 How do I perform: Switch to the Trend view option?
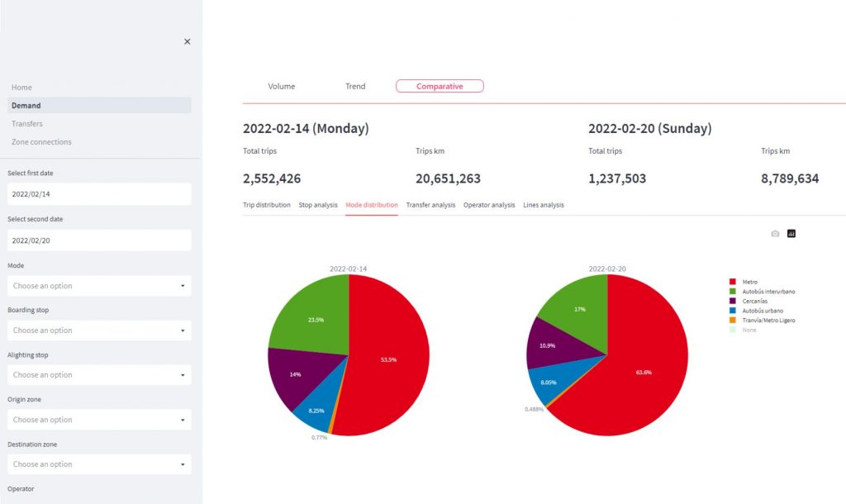(355, 86)
